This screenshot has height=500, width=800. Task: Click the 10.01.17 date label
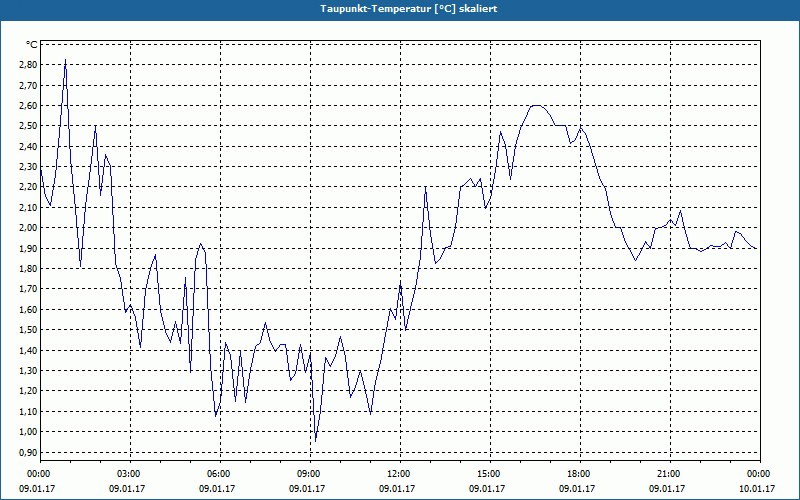[x=757, y=489]
